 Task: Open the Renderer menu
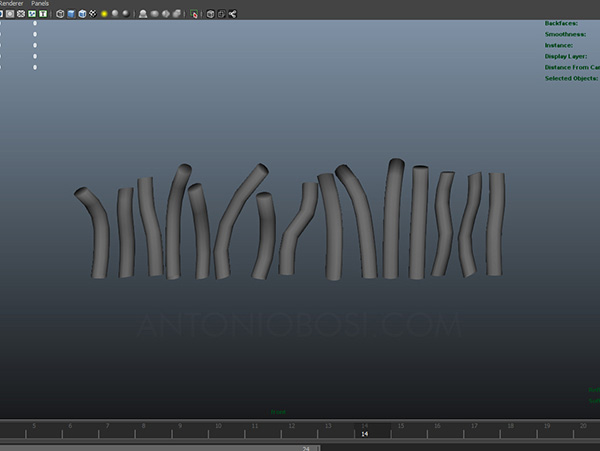[11, 3]
